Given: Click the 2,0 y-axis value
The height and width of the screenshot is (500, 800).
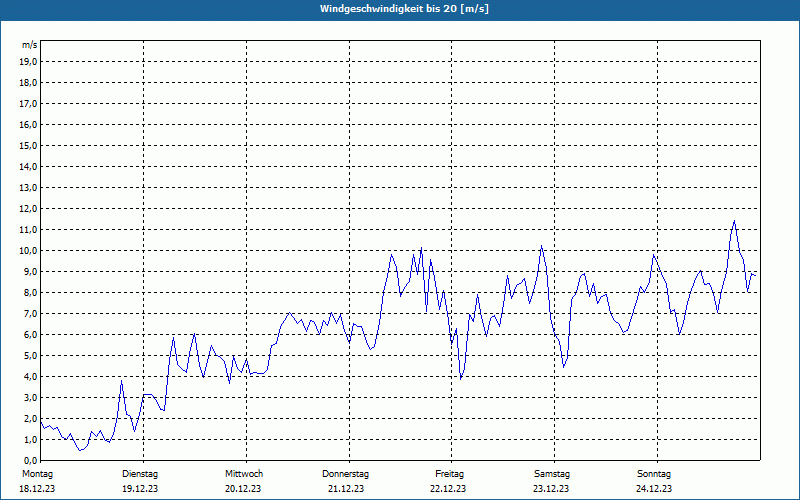Looking at the screenshot, I should point(30,418).
